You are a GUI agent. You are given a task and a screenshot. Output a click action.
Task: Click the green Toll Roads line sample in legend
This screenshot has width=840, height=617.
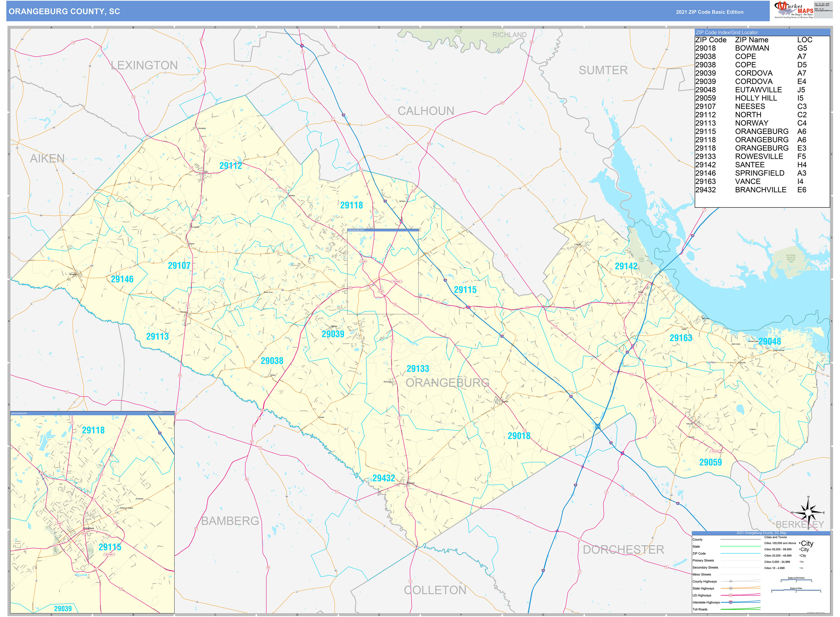740,609
